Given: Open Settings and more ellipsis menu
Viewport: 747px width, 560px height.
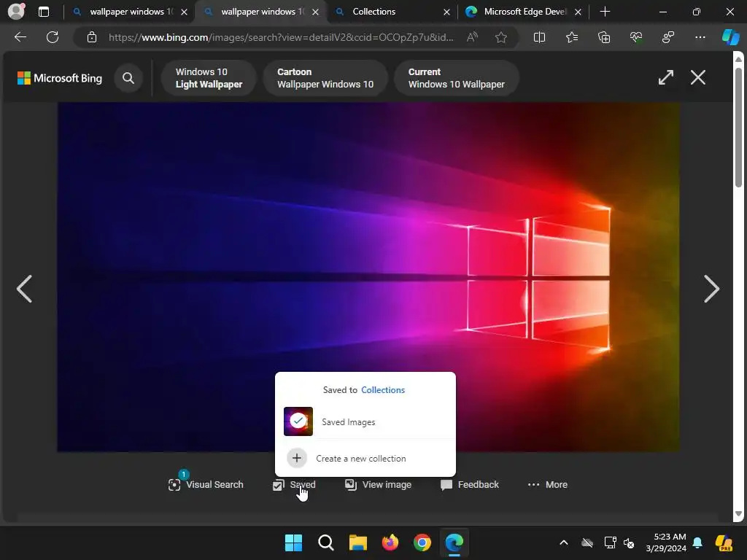Looking at the screenshot, I should 700,37.
